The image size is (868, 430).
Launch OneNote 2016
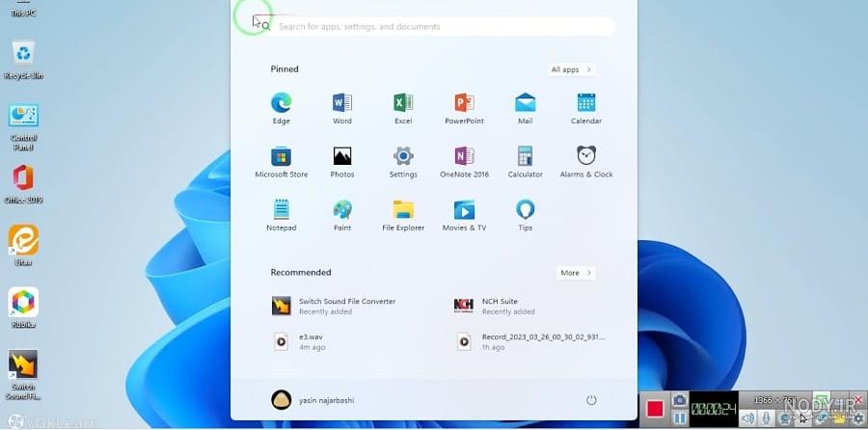465,162
